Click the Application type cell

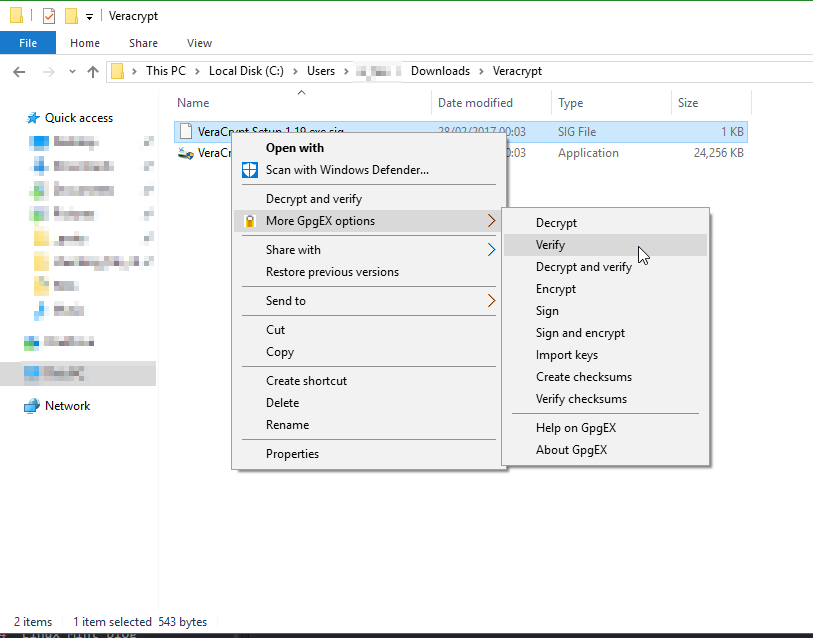pyautogui.click(x=588, y=153)
